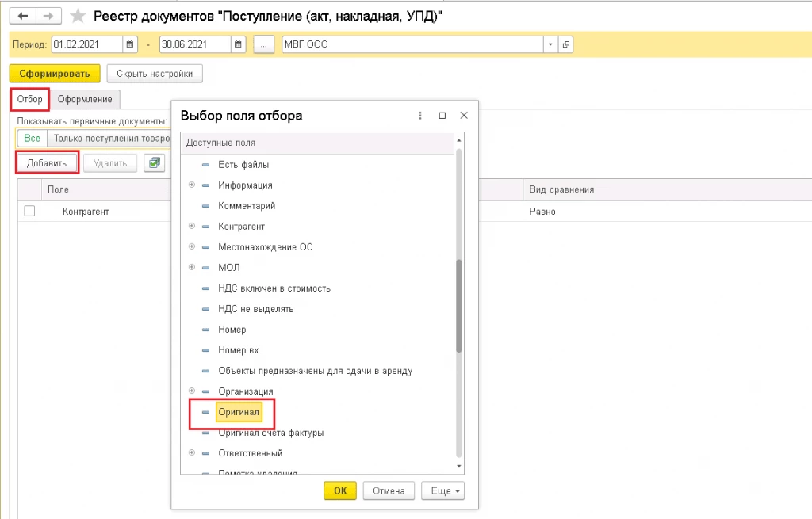Expand the Организация tree node
Screen dimensions: 812x519
(192, 391)
